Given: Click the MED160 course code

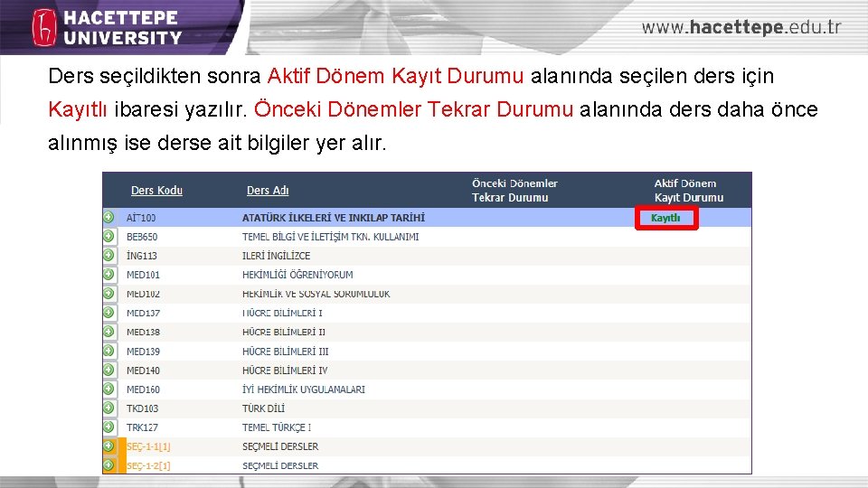Looking at the screenshot, I should tap(143, 389).
